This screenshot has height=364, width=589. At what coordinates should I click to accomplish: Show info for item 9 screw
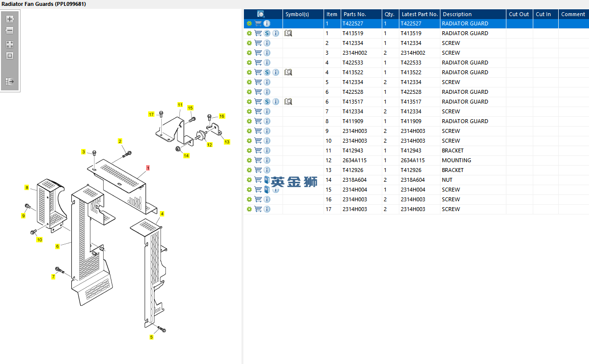pyautogui.click(x=267, y=131)
